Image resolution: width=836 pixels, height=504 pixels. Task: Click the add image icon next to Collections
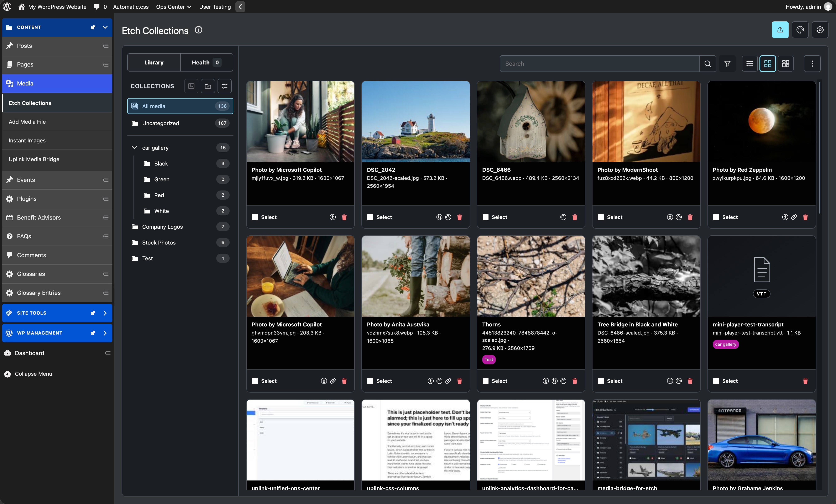tap(191, 86)
